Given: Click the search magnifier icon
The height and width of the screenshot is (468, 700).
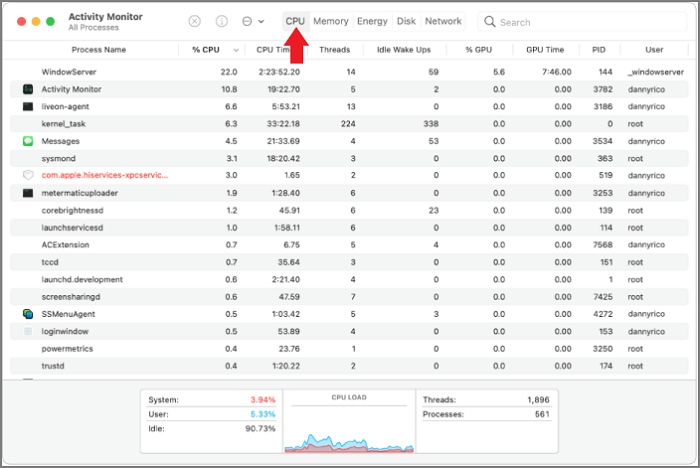Looking at the screenshot, I should point(489,22).
